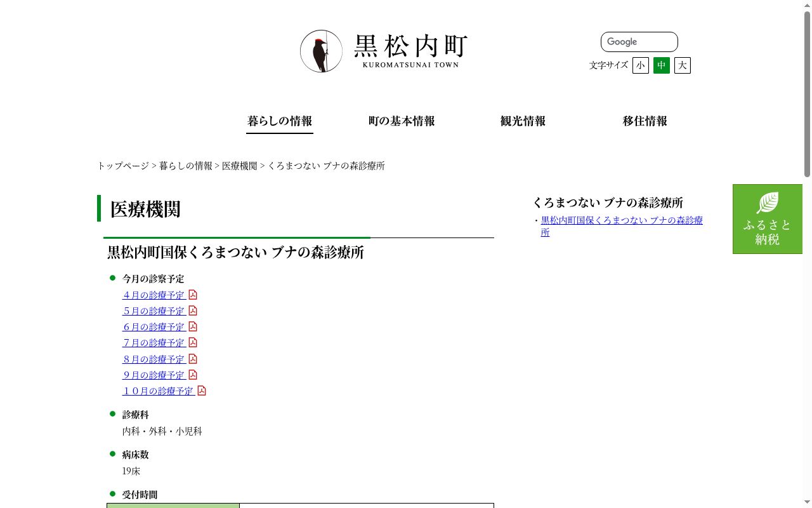Set text size to 小
Viewport: 812px width, 508px height.
[641, 65]
